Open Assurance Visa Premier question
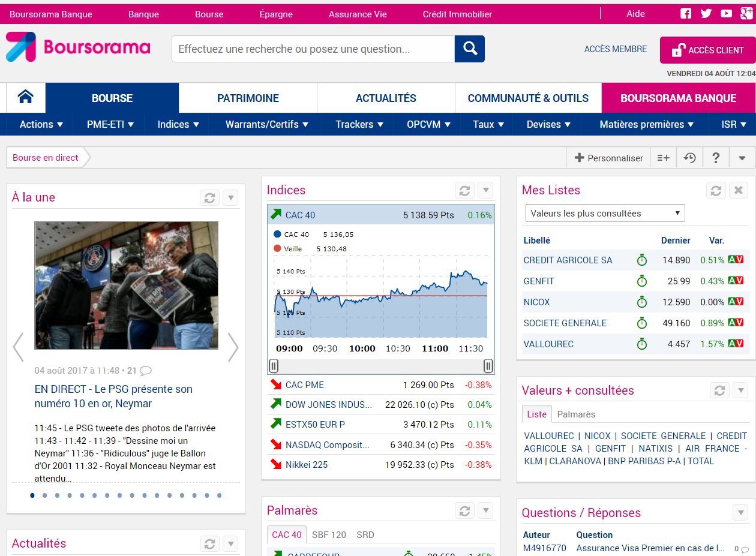Screen dimensions: 756x556 point(650,548)
